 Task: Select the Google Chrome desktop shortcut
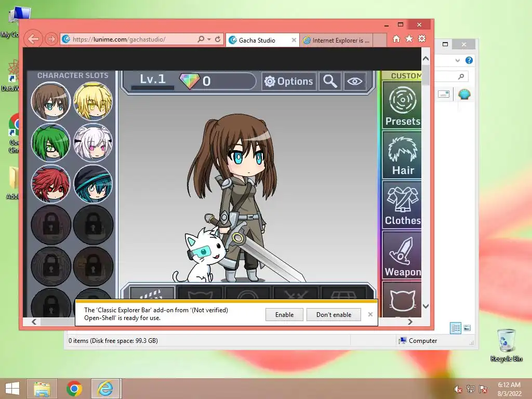tap(14, 133)
